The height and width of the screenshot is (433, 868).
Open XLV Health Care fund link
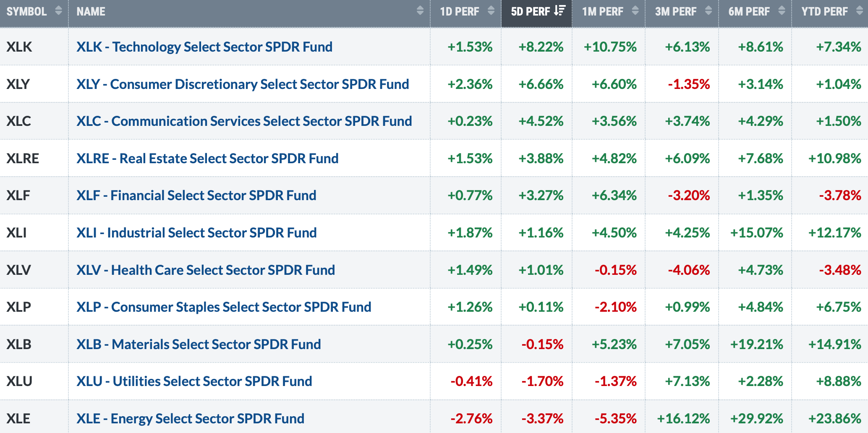click(206, 270)
